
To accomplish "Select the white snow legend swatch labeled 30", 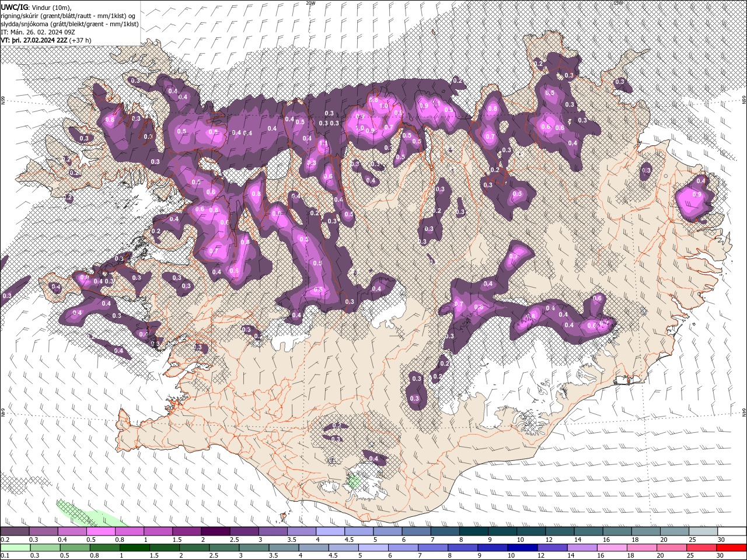I will click(732, 531).
